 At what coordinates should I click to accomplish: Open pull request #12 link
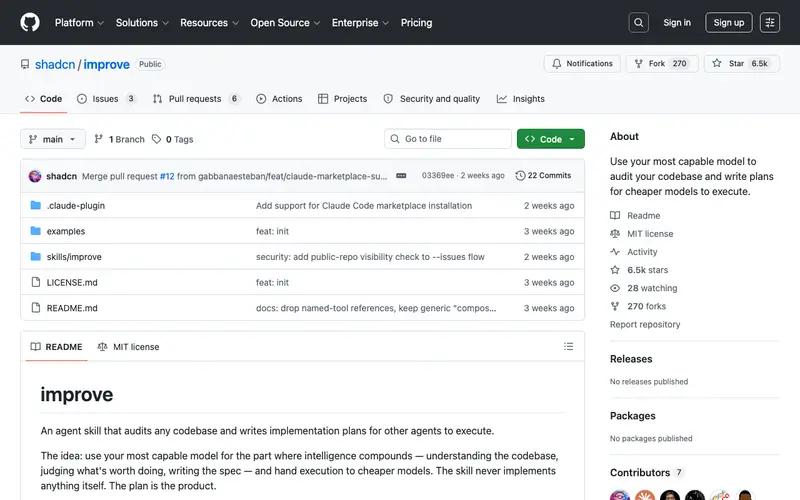[x=167, y=176]
